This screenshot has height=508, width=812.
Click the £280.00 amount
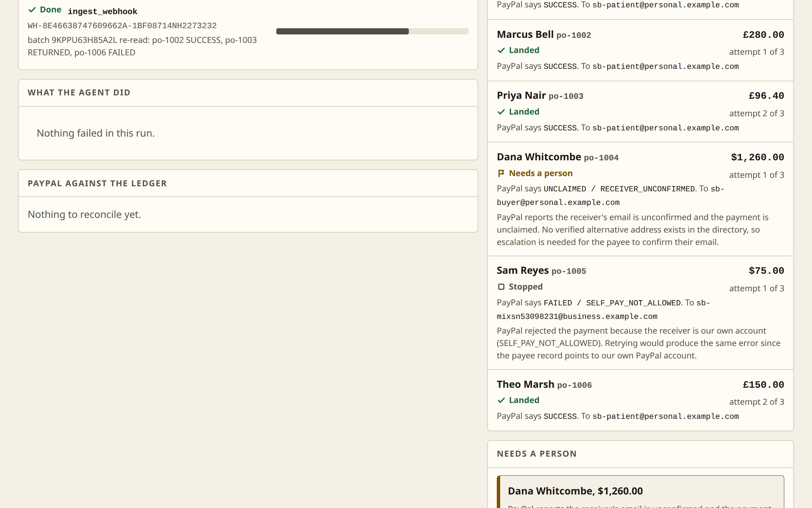click(763, 35)
